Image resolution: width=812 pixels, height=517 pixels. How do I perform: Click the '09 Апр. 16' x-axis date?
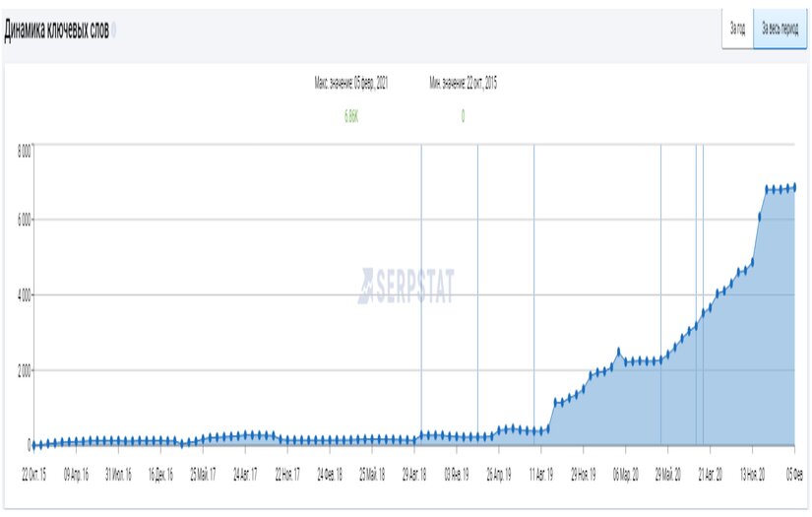click(x=76, y=475)
